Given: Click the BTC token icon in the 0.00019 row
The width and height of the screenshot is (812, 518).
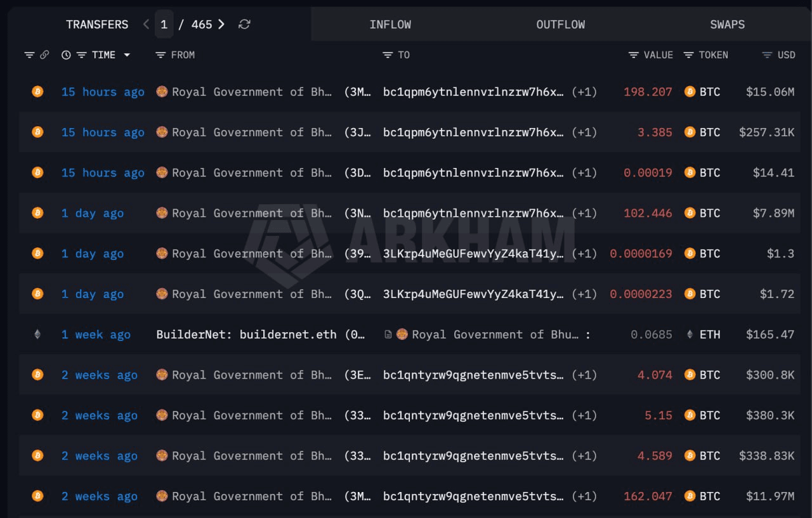Looking at the screenshot, I should pos(690,173).
